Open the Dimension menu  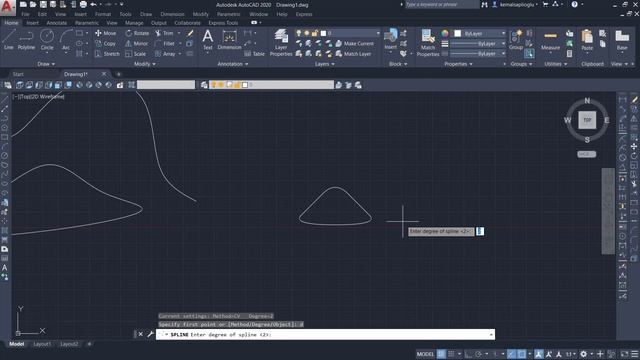[172, 14]
